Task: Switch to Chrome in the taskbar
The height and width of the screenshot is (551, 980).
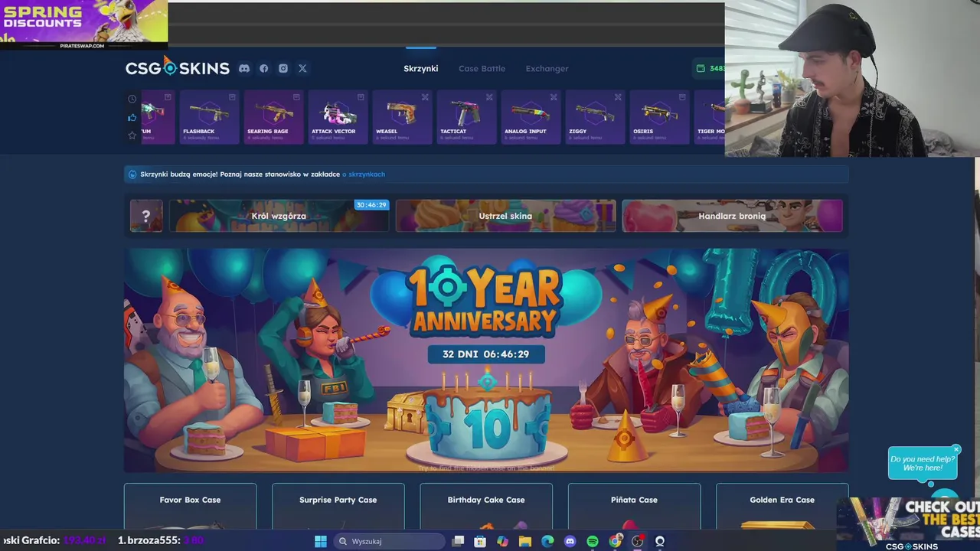Action: coord(616,541)
